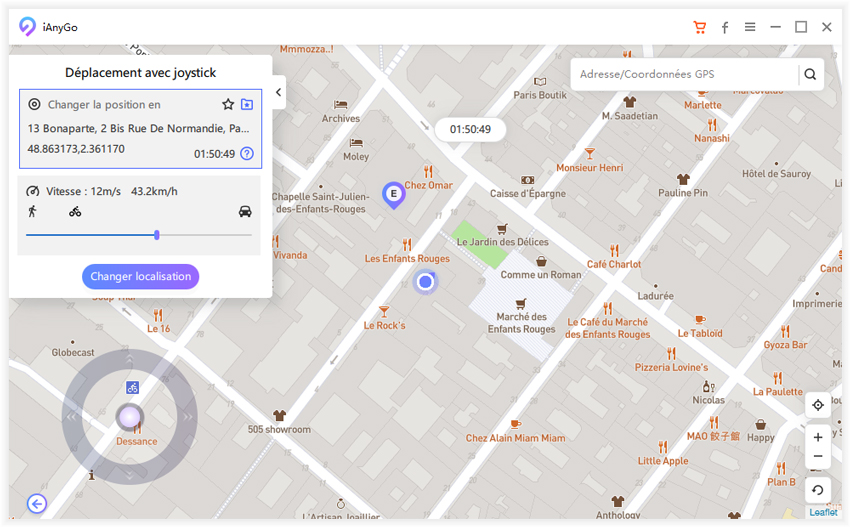
Task: Center map on current location
Action: tap(818, 404)
